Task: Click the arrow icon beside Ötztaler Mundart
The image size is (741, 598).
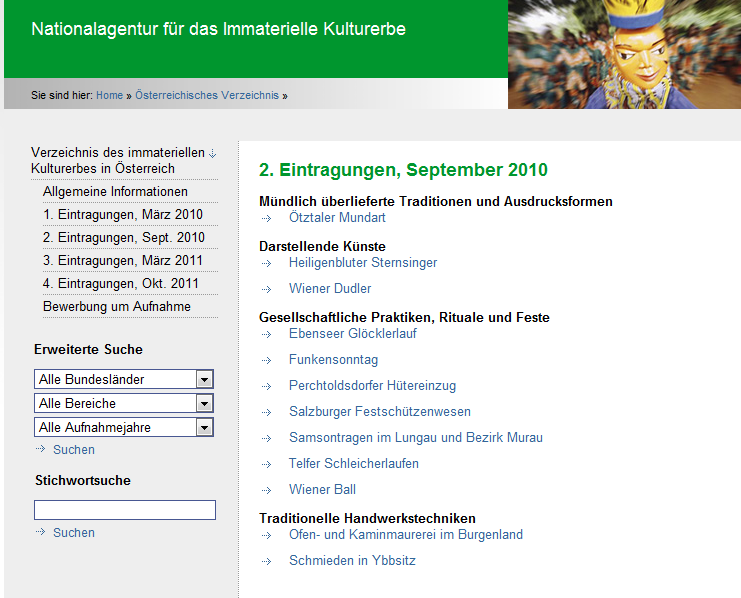Action: tap(266, 218)
